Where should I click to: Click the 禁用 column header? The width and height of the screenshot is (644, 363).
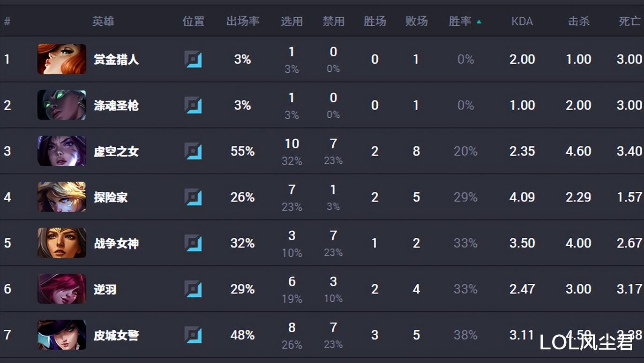(x=333, y=22)
